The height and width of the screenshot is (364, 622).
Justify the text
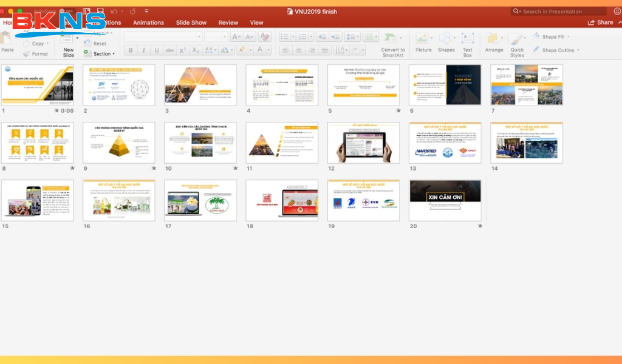tap(325, 50)
